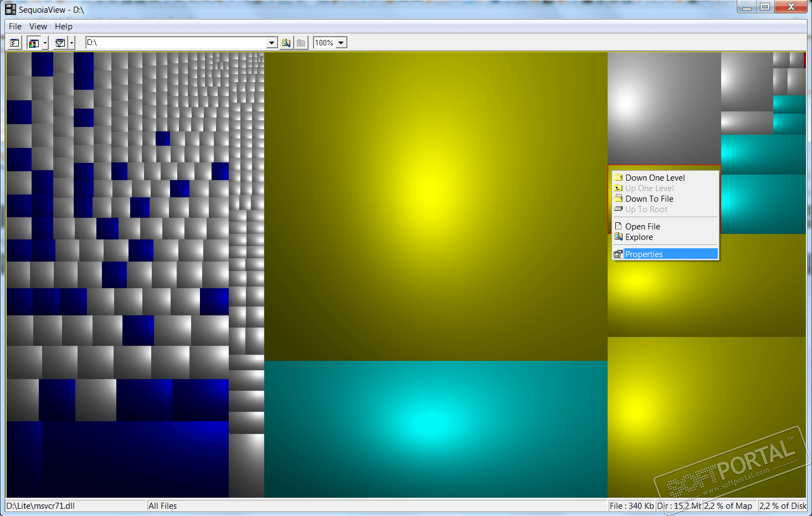
Task: Click inside the D:\ path field
Action: click(x=176, y=43)
